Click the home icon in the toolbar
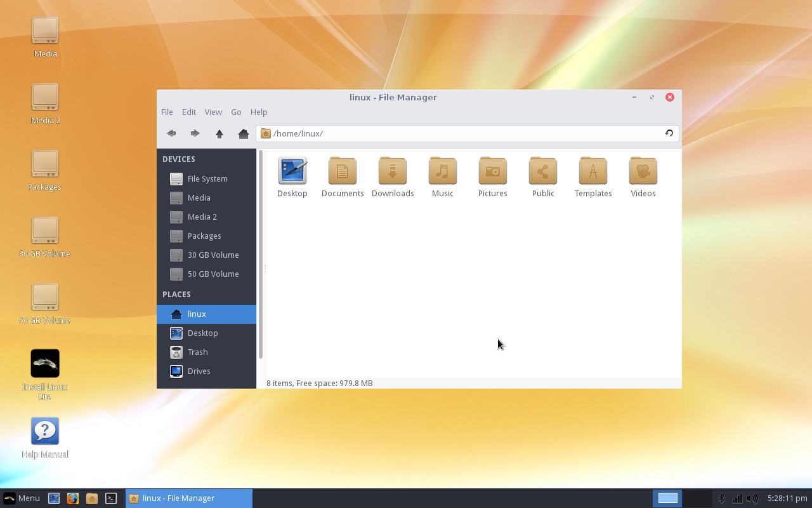This screenshot has height=508, width=812. tap(243, 133)
